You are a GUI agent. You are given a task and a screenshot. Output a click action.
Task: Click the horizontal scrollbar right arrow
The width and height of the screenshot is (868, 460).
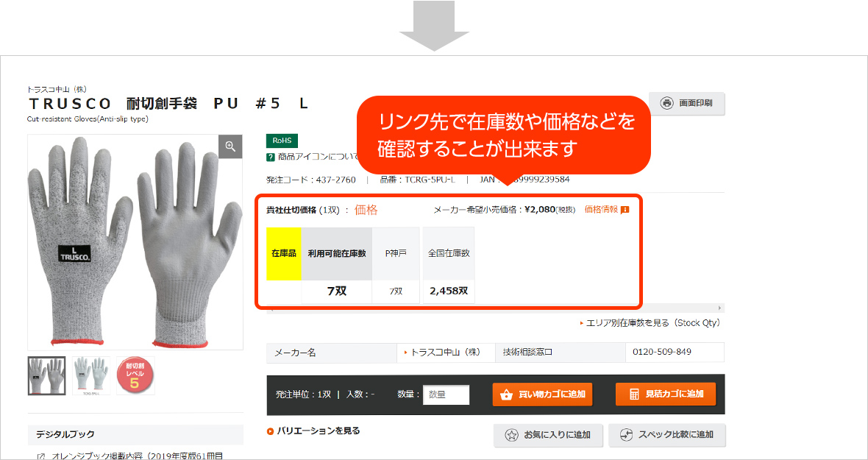720,308
